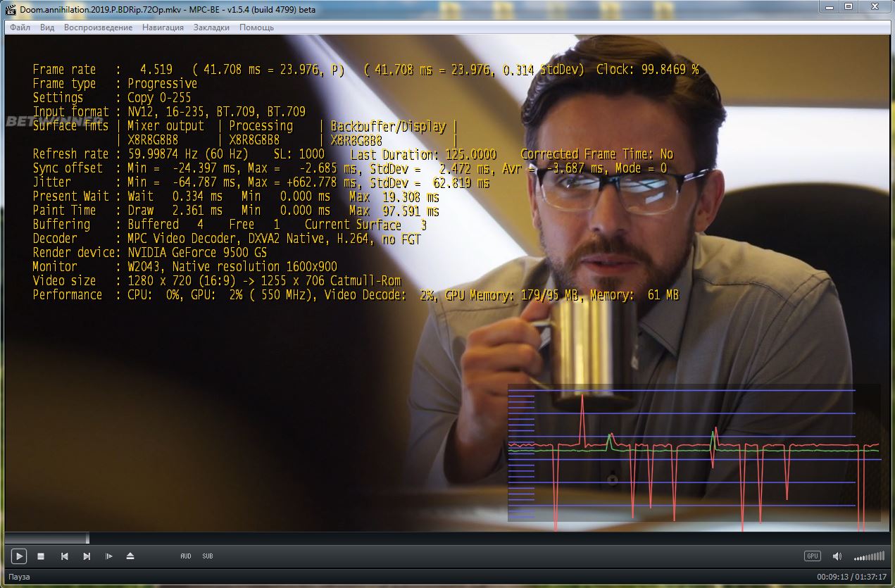895x588 pixels.
Task: Jump to the previous file
Action: pos(64,556)
